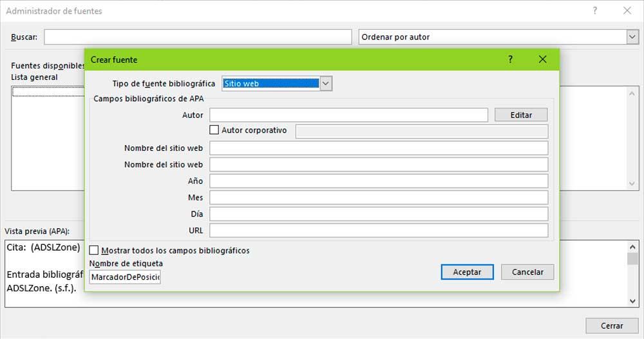The width and height of the screenshot is (644, 339).
Task: Click the Día input field
Action: point(379,214)
